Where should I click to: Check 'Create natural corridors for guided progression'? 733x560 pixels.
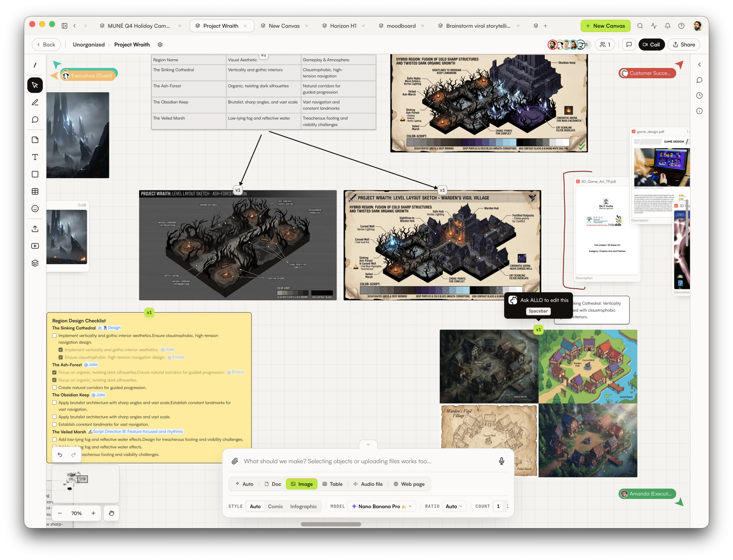click(54, 388)
